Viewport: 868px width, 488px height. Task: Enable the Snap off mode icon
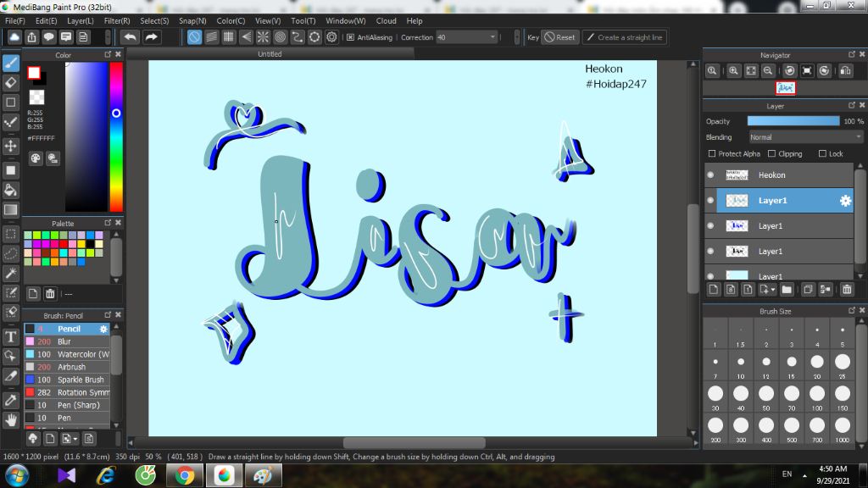coord(193,36)
